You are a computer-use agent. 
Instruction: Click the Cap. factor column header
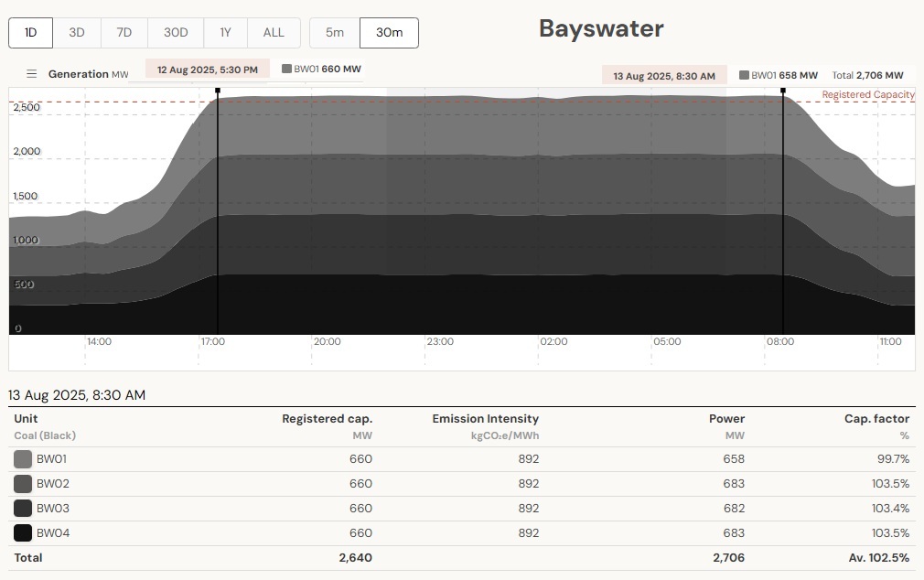click(876, 419)
